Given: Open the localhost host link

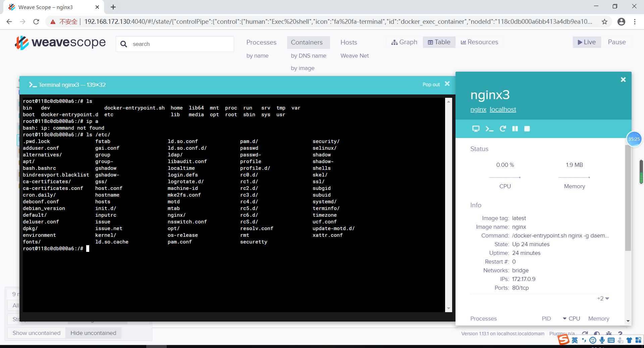Looking at the screenshot, I should coord(503,109).
